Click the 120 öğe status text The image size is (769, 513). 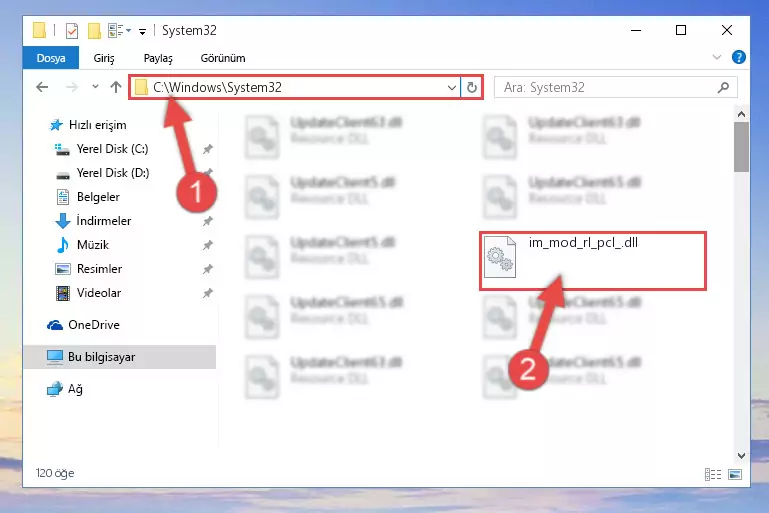pos(55,473)
